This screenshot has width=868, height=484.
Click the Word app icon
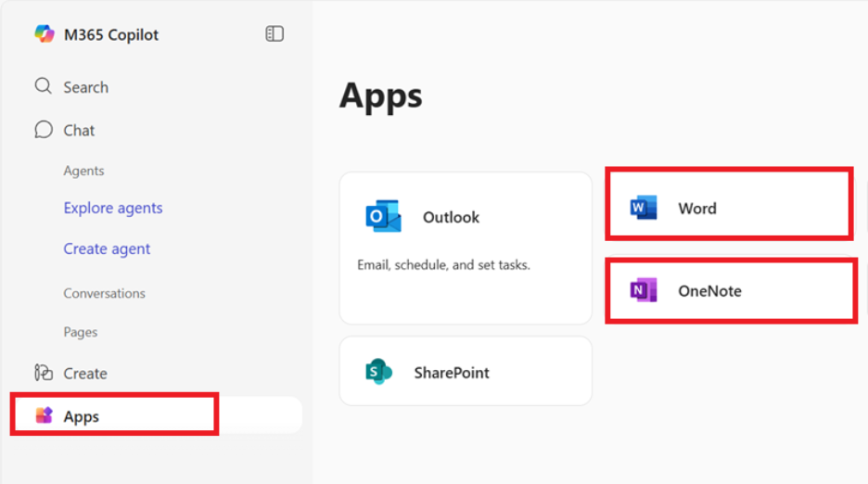644,208
